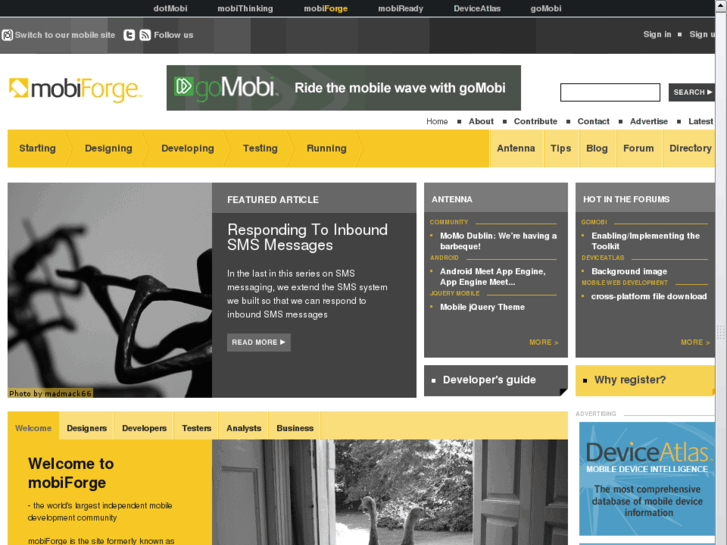The image size is (727, 545).
Task: Open cross-platform file download thread
Action: tap(649, 296)
